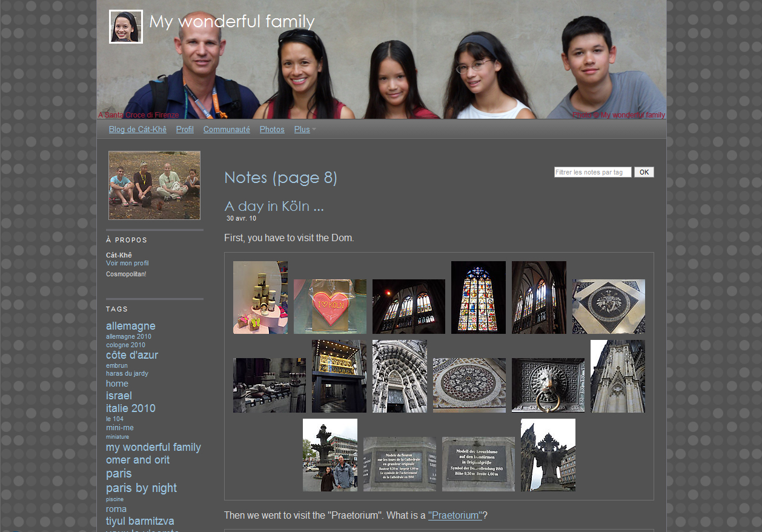The width and height of the screenshot is (762, 532).
Task: View the cathedral entrance portal photo
Action: pos(399,376)
